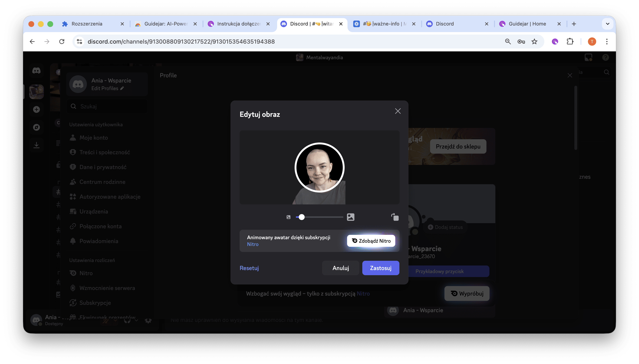Image resolution: width=639 pixels, height=364 pixels.
Task: Open the Chrome profile avatar
Action: click(x=592, y=42)
